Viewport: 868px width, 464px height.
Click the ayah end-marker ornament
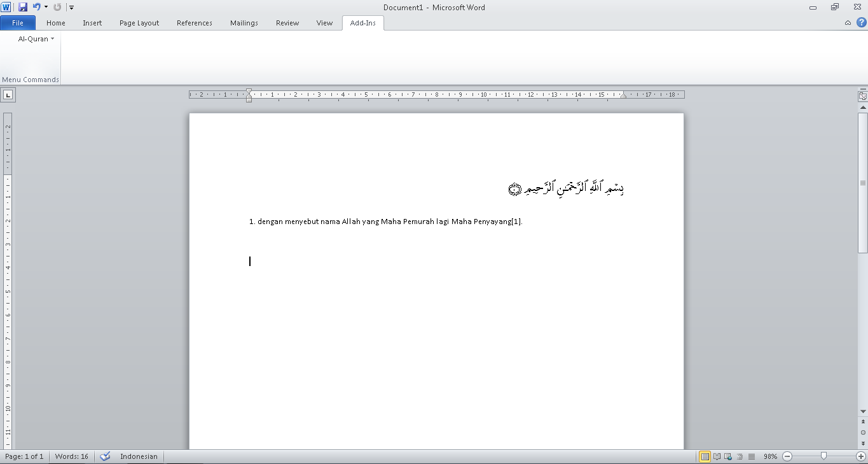tap(515, 189)
